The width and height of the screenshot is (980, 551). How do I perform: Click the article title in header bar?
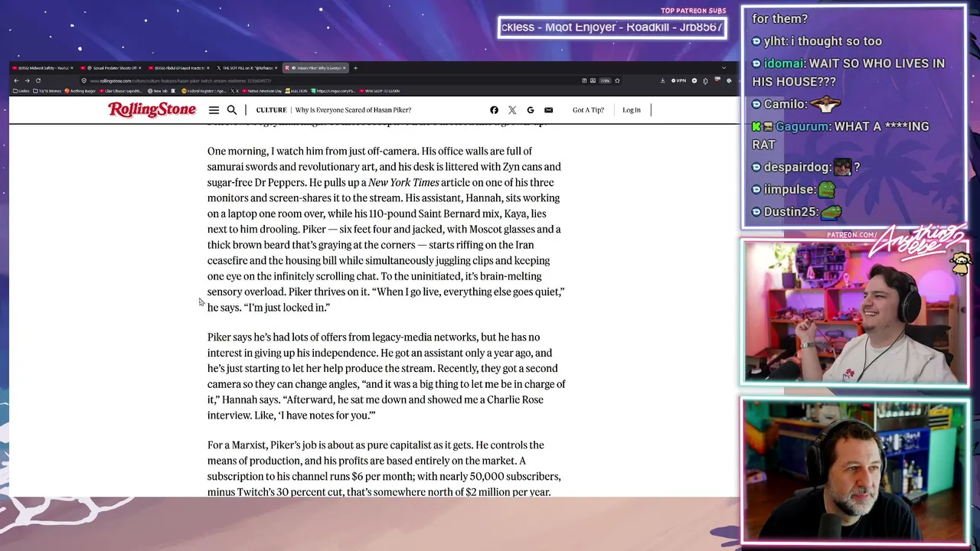pos(353,110)
